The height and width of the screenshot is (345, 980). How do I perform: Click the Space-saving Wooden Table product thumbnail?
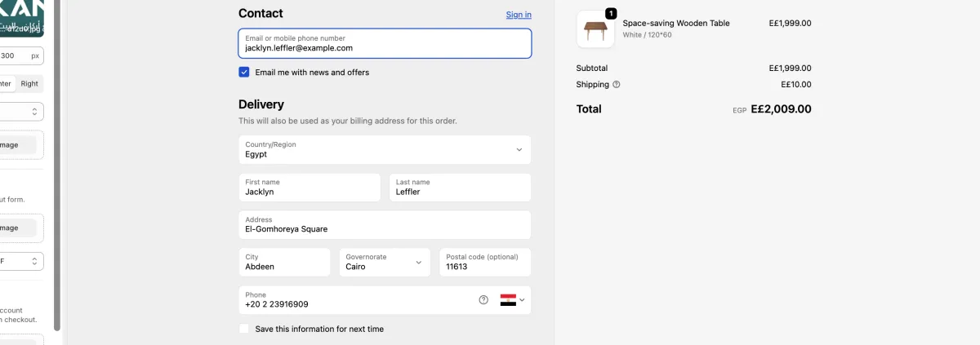pos(595,29)
